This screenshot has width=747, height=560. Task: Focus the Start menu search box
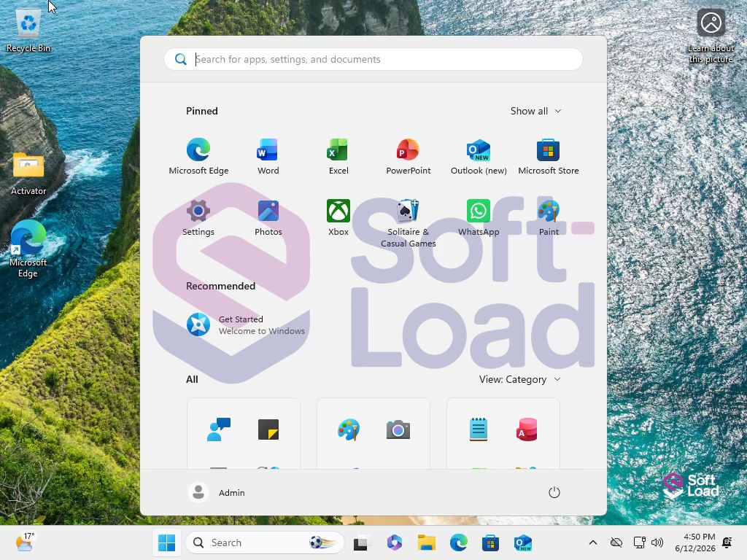click(x=373, y=59)
